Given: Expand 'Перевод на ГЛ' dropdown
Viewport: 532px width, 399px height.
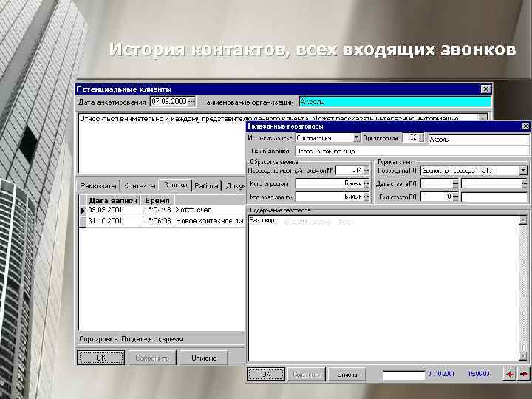Looking at the screenshot, I should coord(523,171).
